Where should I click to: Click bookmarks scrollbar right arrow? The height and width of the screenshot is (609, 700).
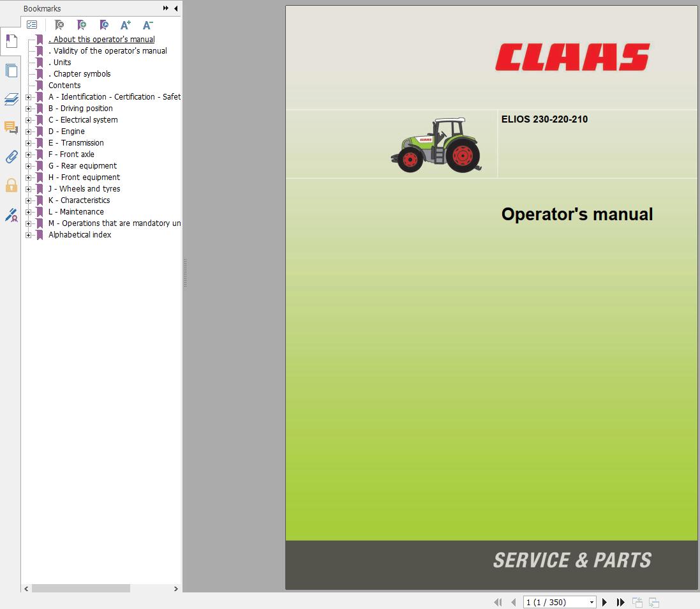(176, 589)
